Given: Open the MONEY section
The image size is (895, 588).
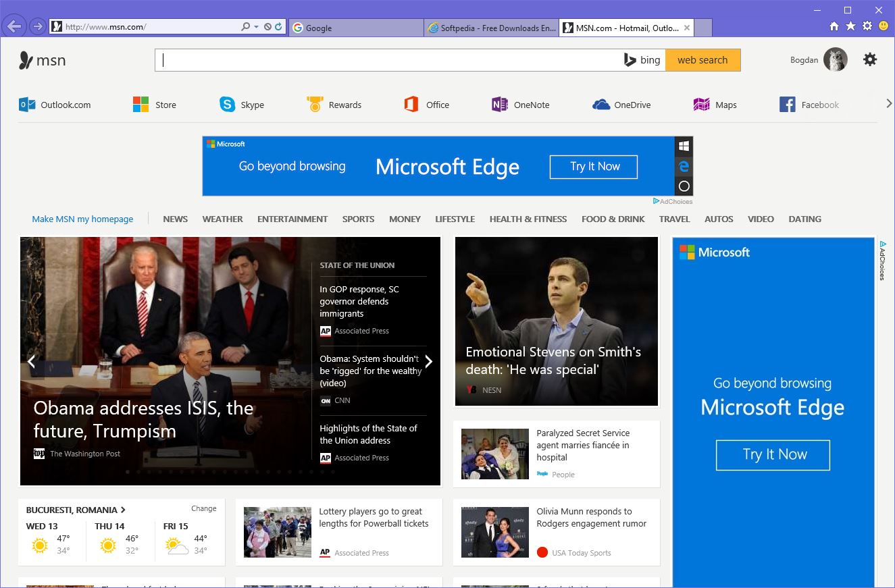Looking at the screenshot, I should pyautogui.click(x=405, y=219).
